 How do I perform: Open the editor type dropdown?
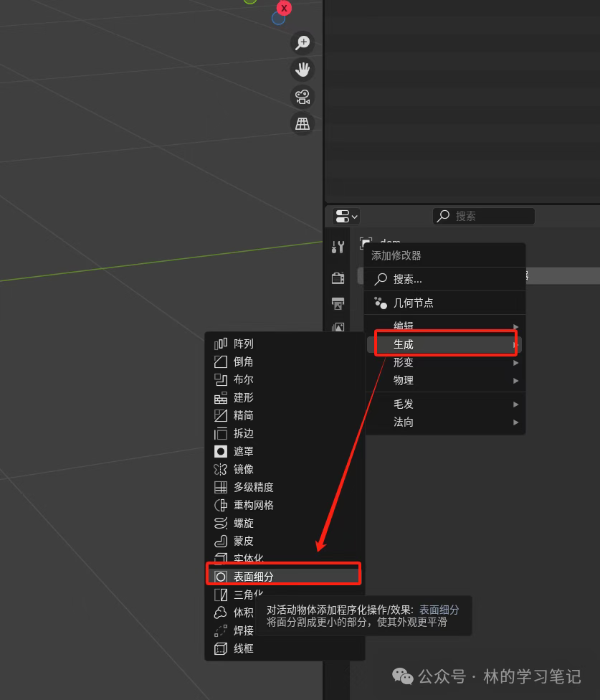tap(346, 216)
